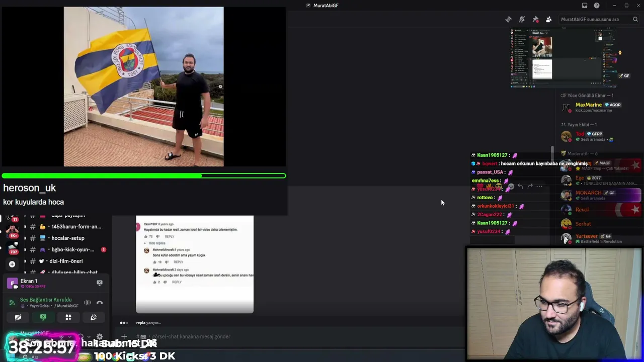Viewport: 644px width, 362px height.
Task: Open the stream preview thumbnail above member list
Action: tap(563, 58)
